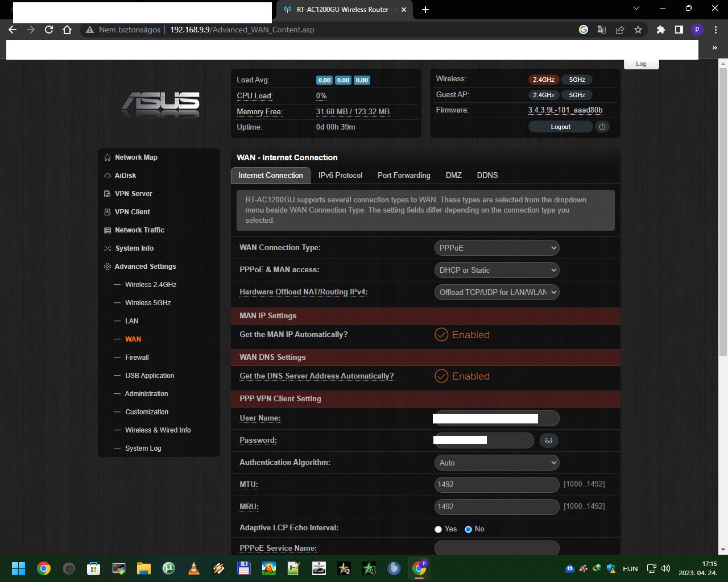Click the router power/reboot icon

pos(602,127)
